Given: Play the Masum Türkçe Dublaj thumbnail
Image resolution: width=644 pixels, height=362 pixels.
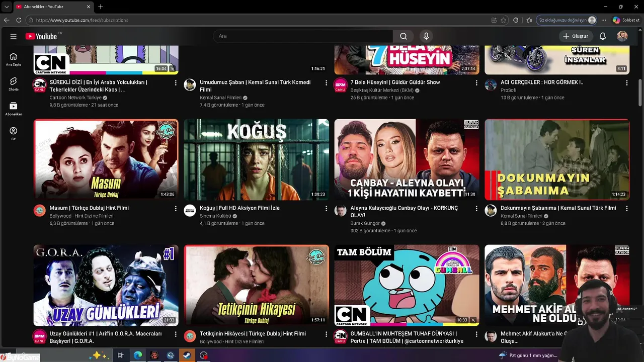Looking at the screenshot, I should pyautogui.click(x=106, y=159).
